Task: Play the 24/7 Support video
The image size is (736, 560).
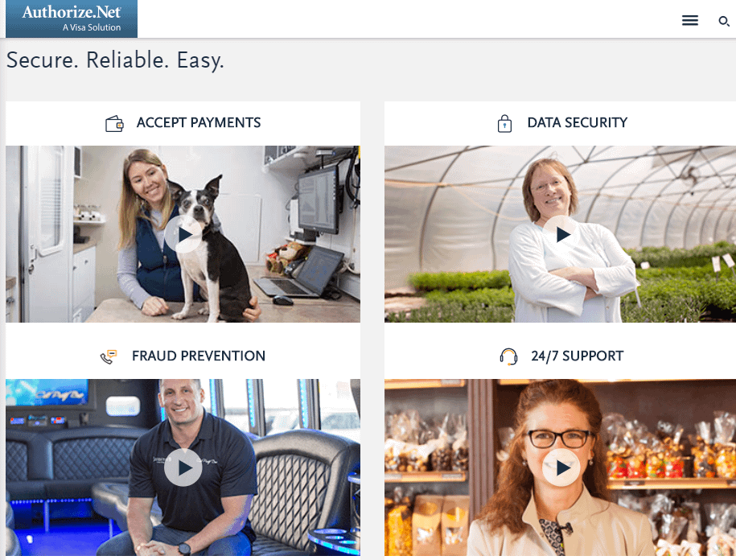Action: [561, 467]
